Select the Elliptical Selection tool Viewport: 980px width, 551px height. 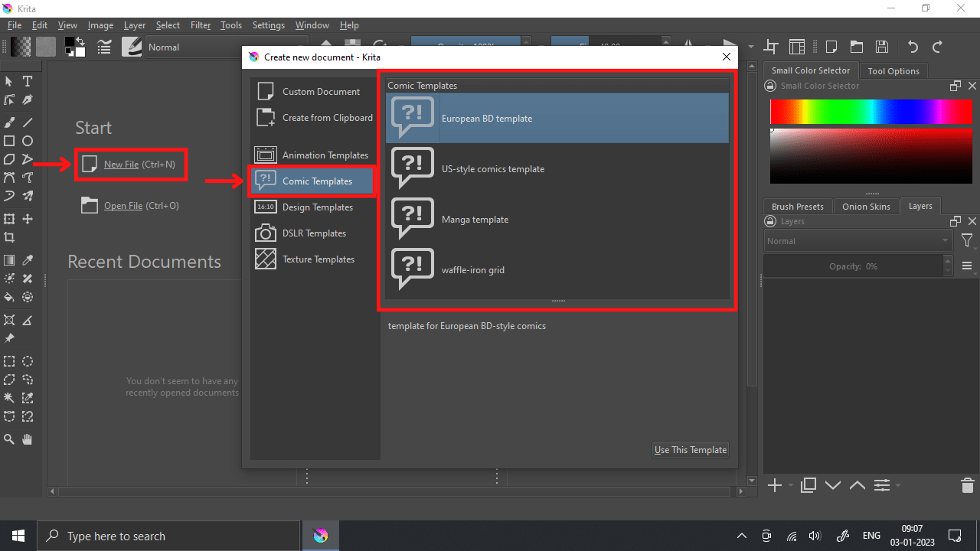(28, 361)
